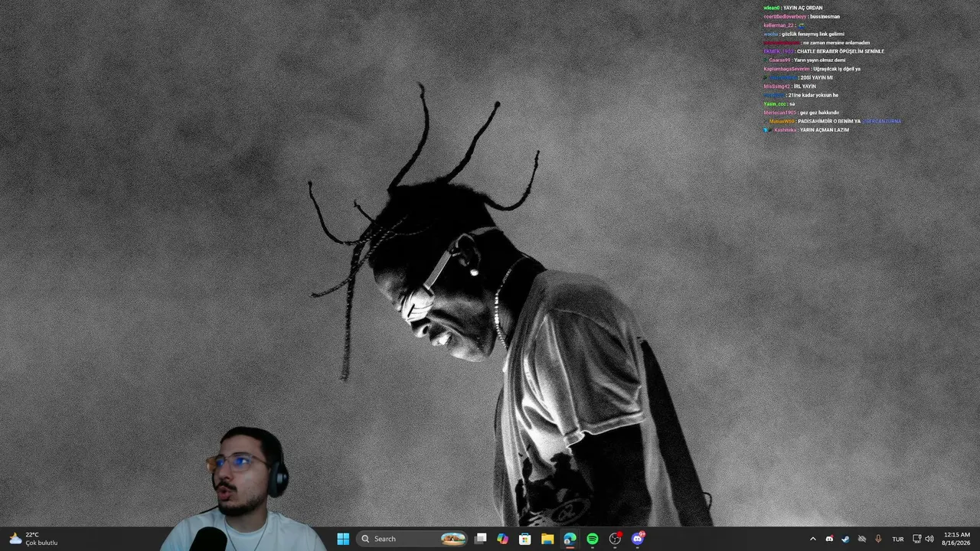The width and height of the screenshot is (980, 551).
Task: Click the taskbar Search box
Action: tap(413, 539)
